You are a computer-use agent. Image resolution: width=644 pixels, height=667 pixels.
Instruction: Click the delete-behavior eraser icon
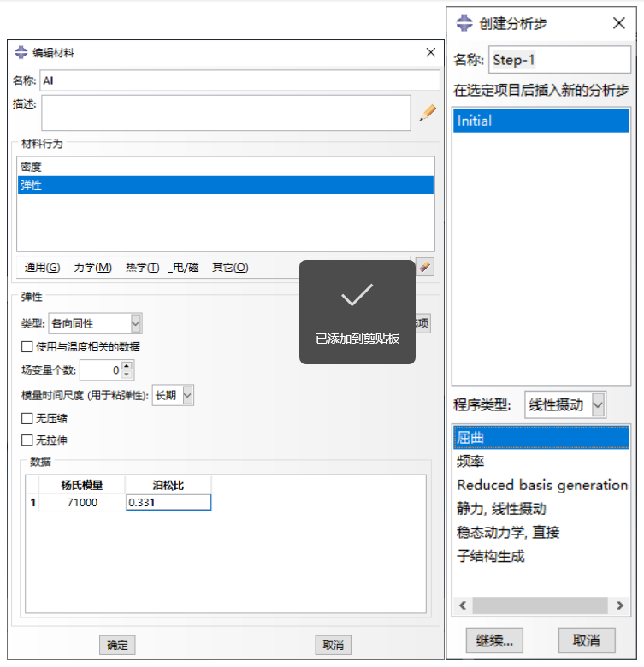(x=424, y=267)
